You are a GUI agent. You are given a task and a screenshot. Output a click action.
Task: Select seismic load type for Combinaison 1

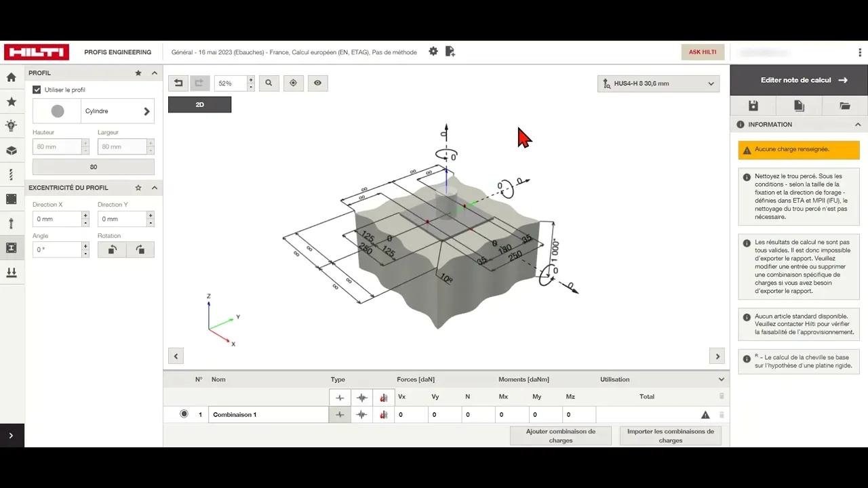362,415
